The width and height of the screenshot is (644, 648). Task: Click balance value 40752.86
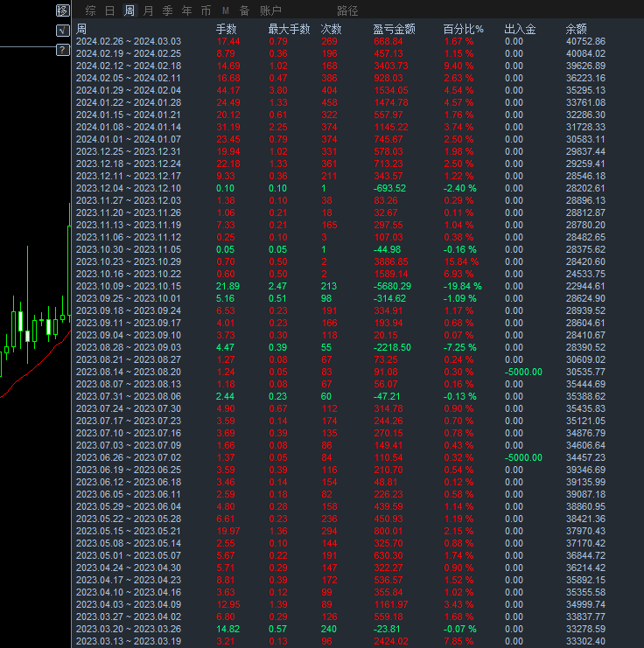click(x=585, y=41)
